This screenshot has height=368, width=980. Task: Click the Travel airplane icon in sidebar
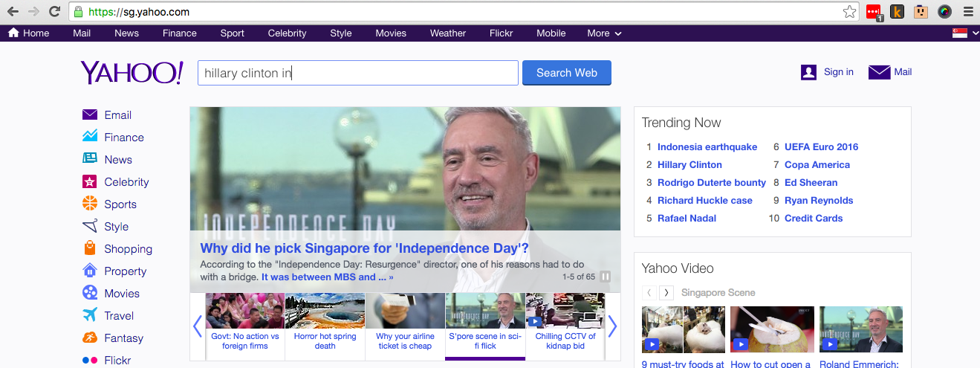[90, 314]
